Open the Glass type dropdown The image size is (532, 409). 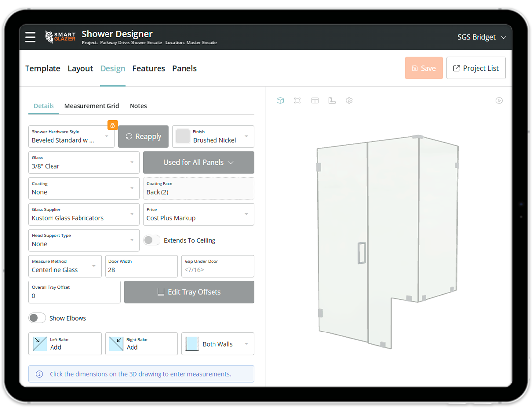(84, 162)
